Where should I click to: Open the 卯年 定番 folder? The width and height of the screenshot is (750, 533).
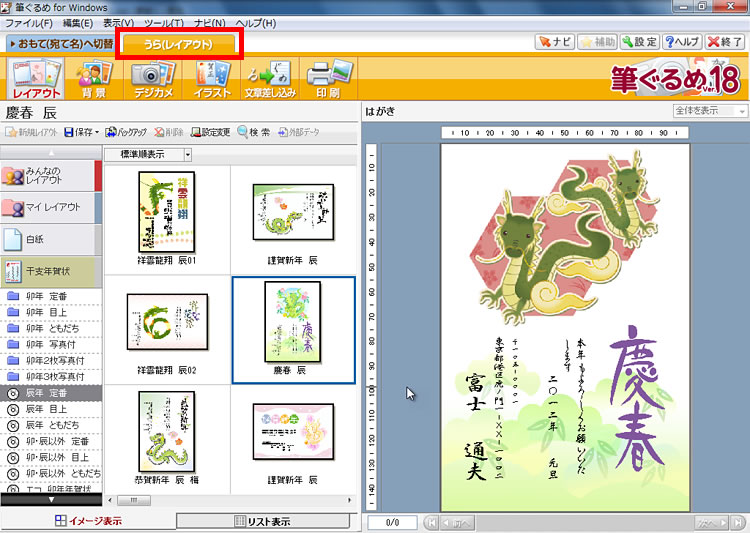coord(51,297)
